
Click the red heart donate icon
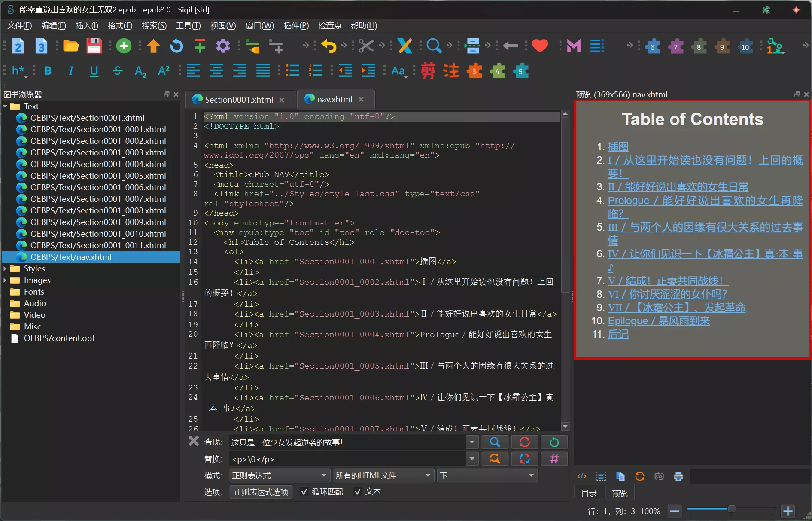point(540,46)
